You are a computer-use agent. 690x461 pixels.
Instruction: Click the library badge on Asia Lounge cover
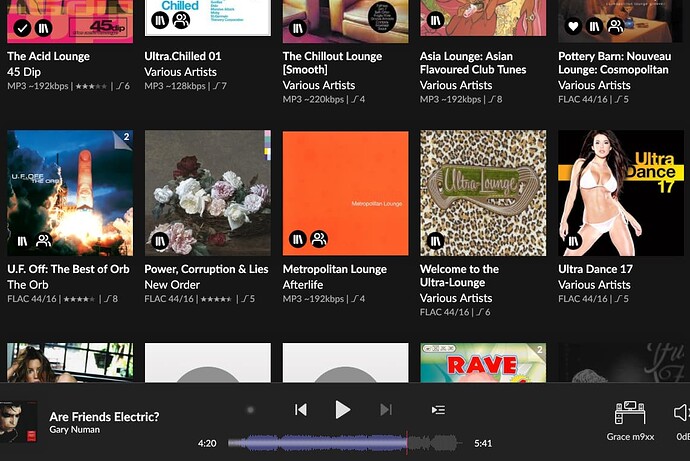[x=435, y=20]
